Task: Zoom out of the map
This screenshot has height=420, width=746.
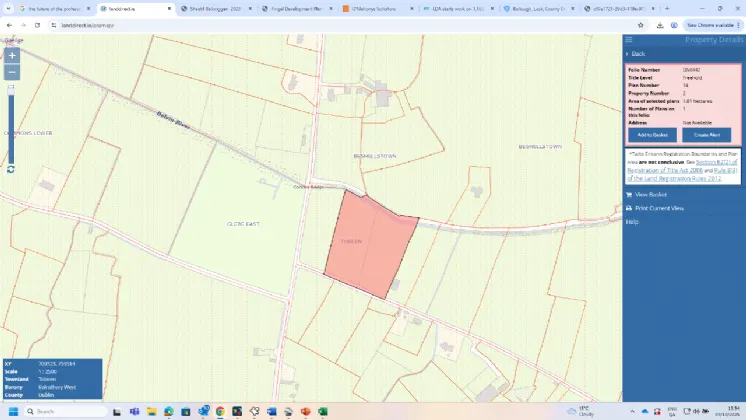Action: [12, 72]
